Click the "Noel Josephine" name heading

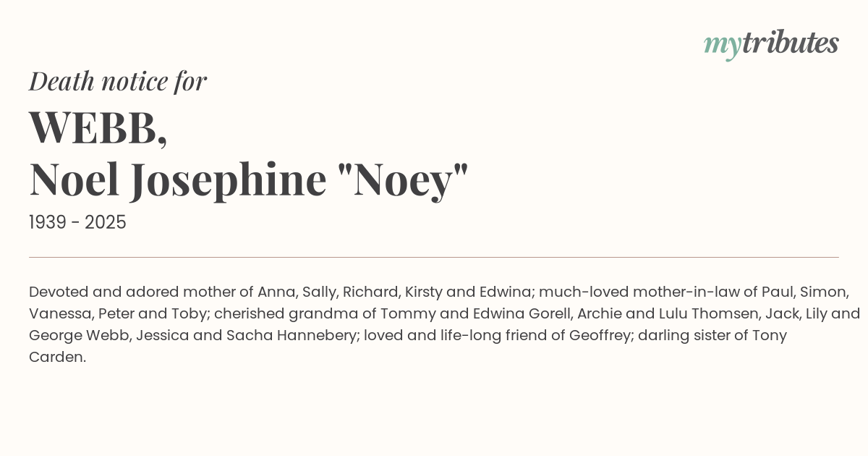[x=177, y=180]
